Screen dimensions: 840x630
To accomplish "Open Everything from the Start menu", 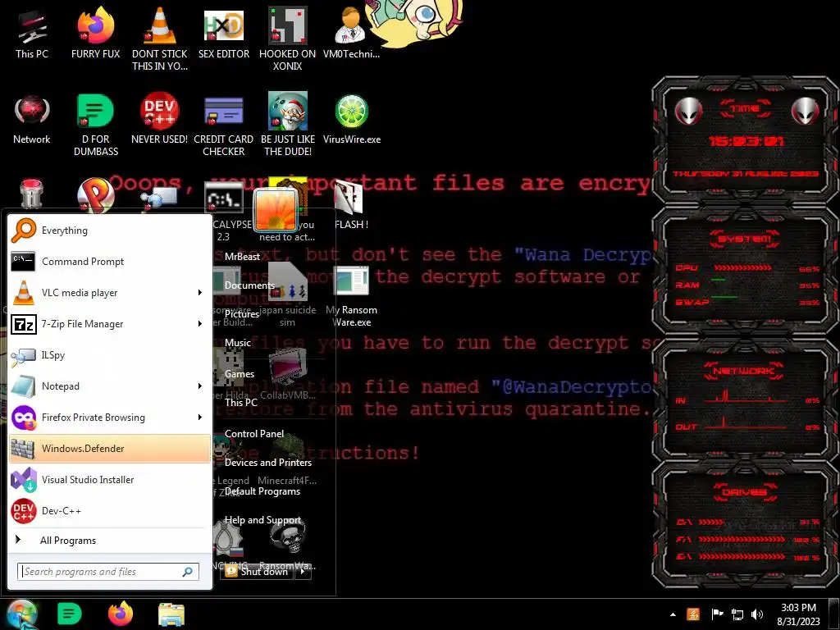I will tap(110, 231).
